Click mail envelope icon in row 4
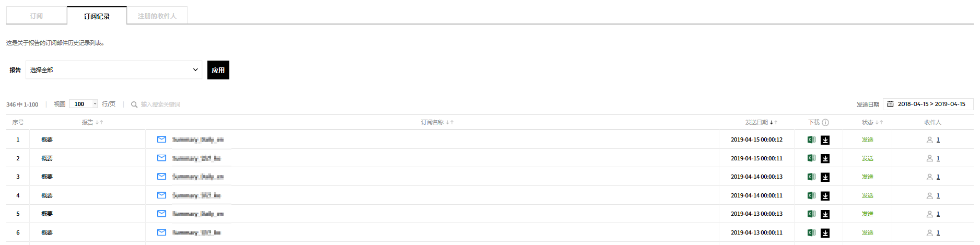 pos(161,195)
